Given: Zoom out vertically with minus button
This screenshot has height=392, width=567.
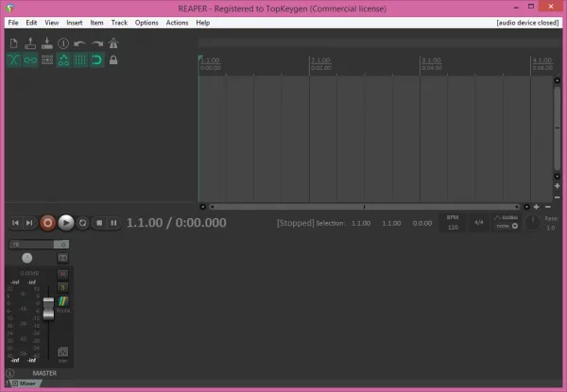Looking at the screenshot, I should [x=558, y=197].
